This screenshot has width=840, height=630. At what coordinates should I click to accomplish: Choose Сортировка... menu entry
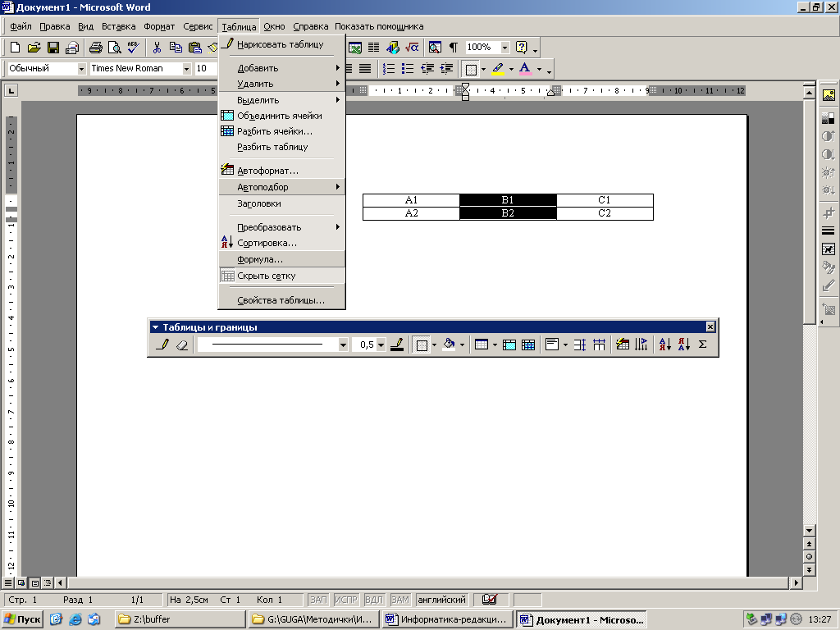(x=282, y=243)
